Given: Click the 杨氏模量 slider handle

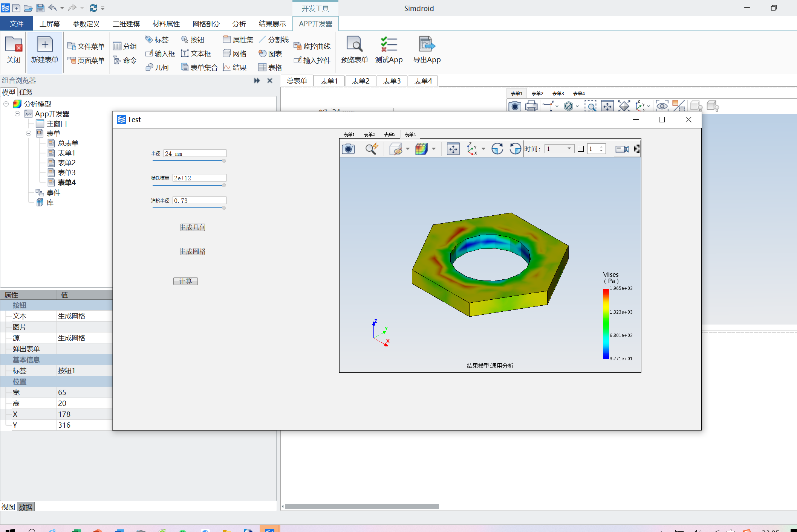Looking at the screenshot, I should [x=224, y=185].
